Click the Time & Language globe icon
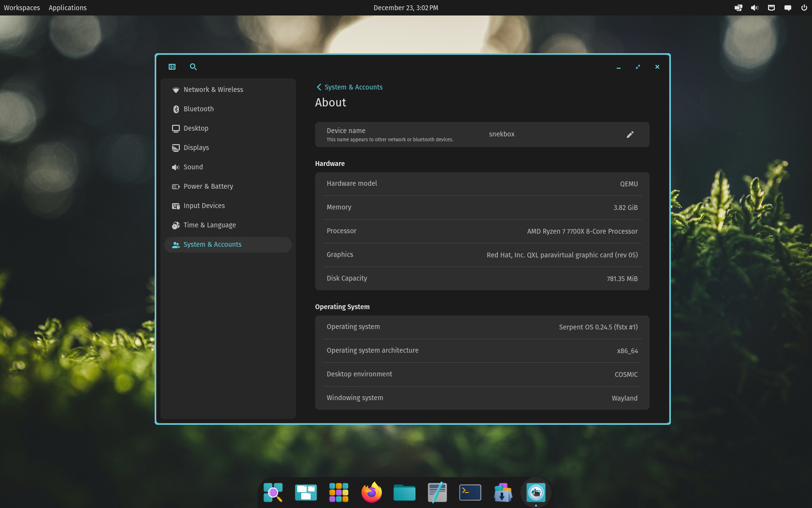812x508 pixels. click(176, 225)
